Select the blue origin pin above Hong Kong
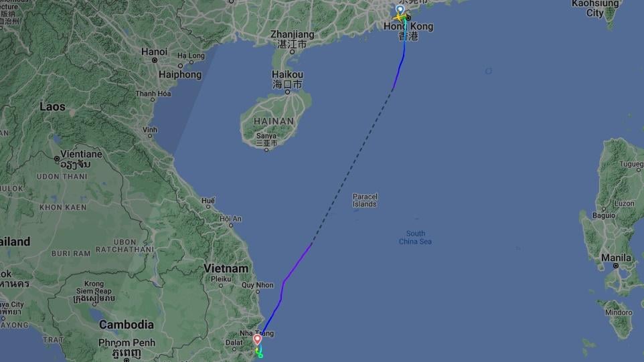The height and width of the screenshot is (362, 644). click(400, 9)
